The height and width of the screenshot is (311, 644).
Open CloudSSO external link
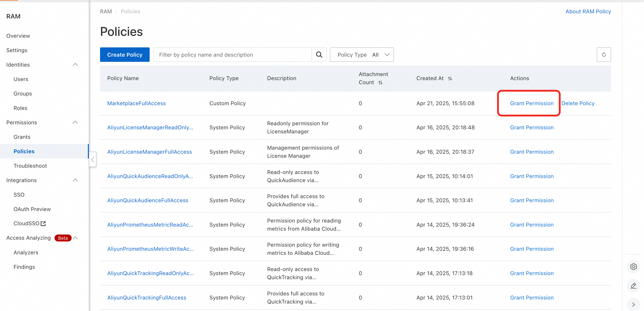(30, 223)
